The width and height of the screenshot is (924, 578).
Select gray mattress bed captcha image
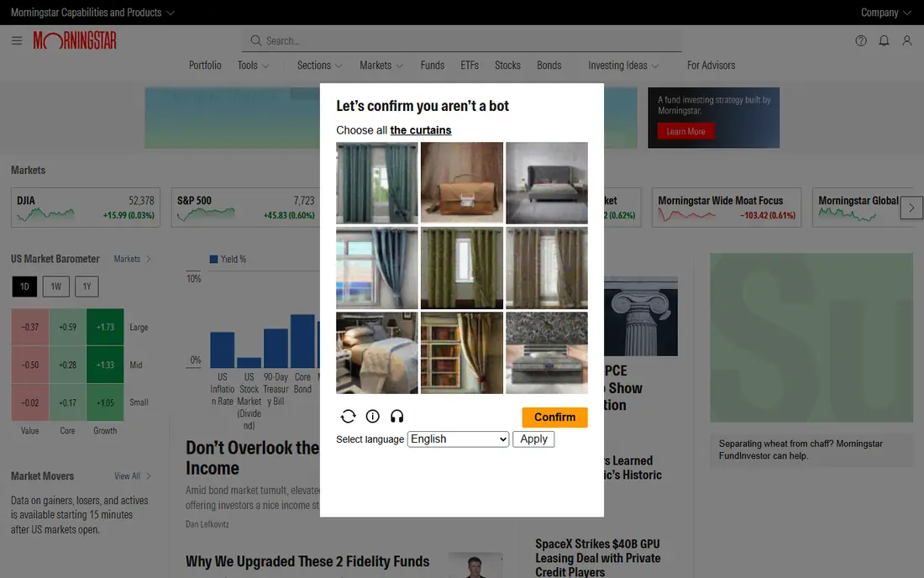coord(547,353)
